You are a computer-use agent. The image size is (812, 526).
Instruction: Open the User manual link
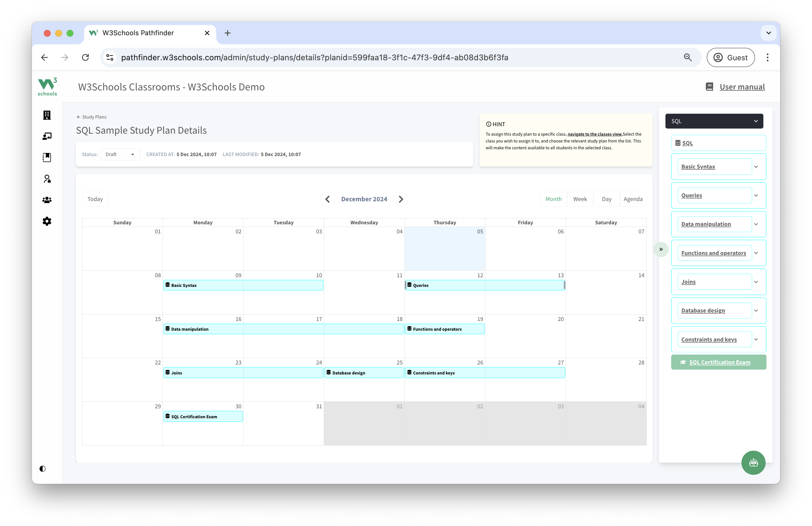(742, 87)
